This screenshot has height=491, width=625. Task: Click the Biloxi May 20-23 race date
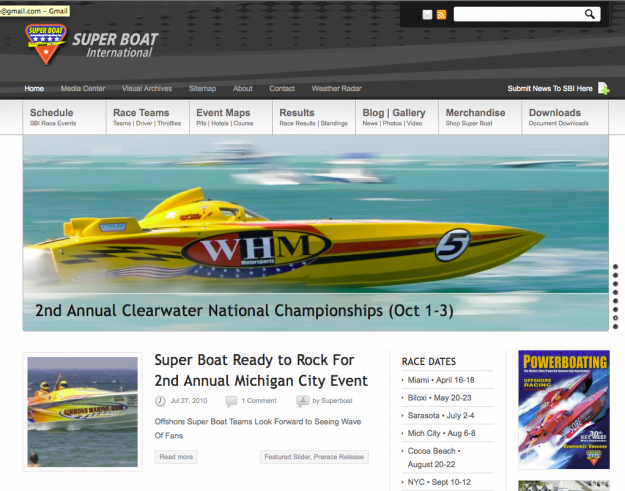(x=439, y=398)
